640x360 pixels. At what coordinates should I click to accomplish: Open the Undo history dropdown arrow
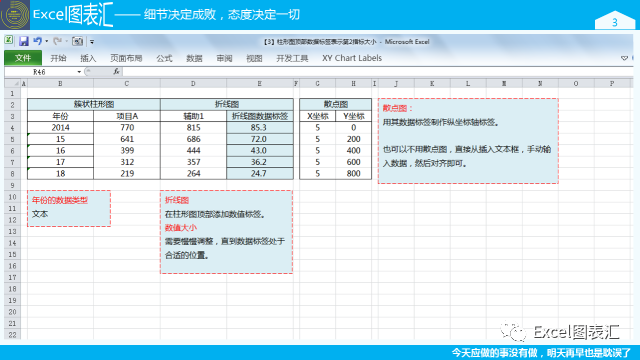click(x=47, y=41)
